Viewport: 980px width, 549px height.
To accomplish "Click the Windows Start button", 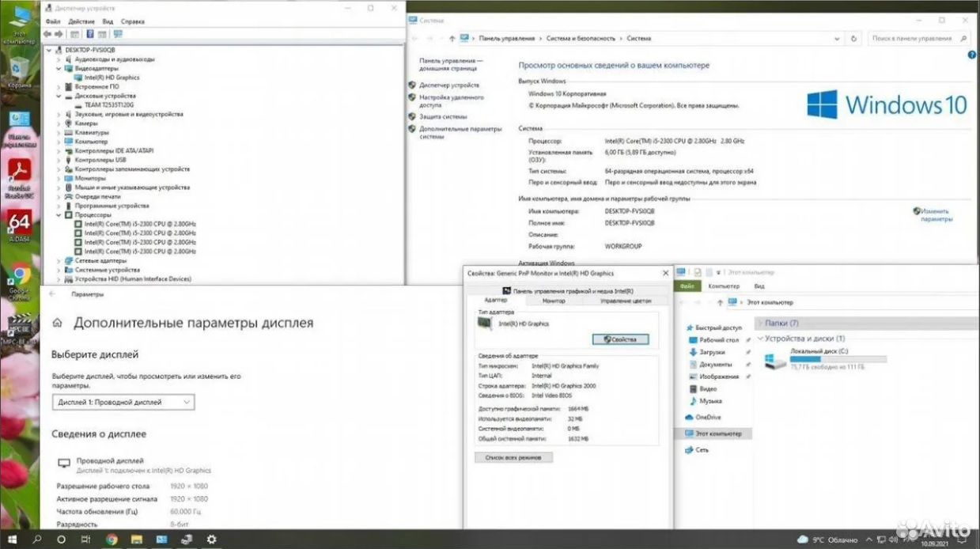I will (13, 540).
